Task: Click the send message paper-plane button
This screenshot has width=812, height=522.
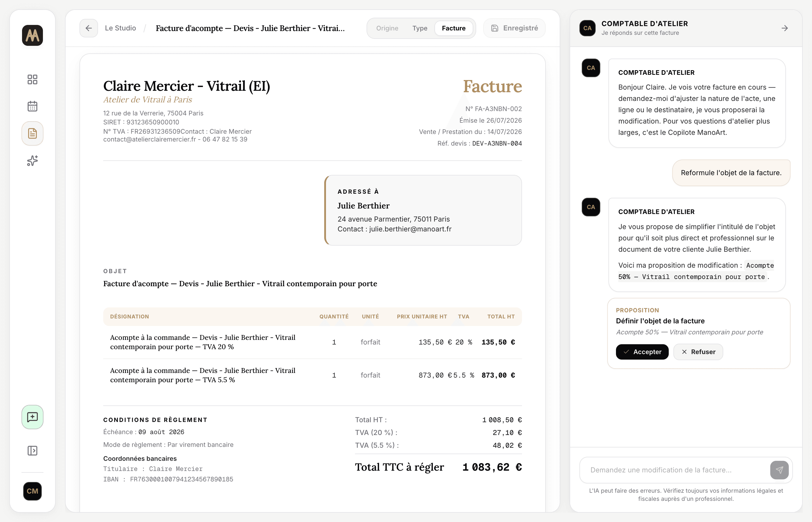Action: click(x=779, y=470)
